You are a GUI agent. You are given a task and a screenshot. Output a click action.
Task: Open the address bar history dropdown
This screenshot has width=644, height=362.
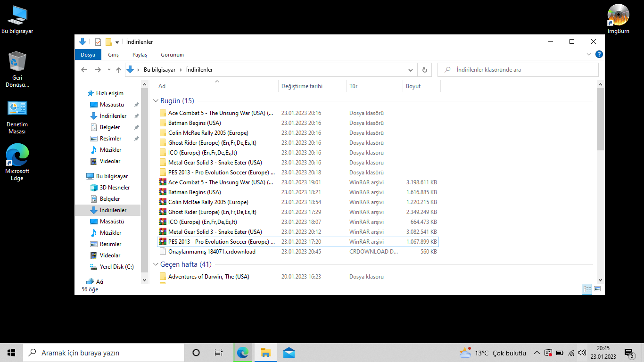point(411,70)
